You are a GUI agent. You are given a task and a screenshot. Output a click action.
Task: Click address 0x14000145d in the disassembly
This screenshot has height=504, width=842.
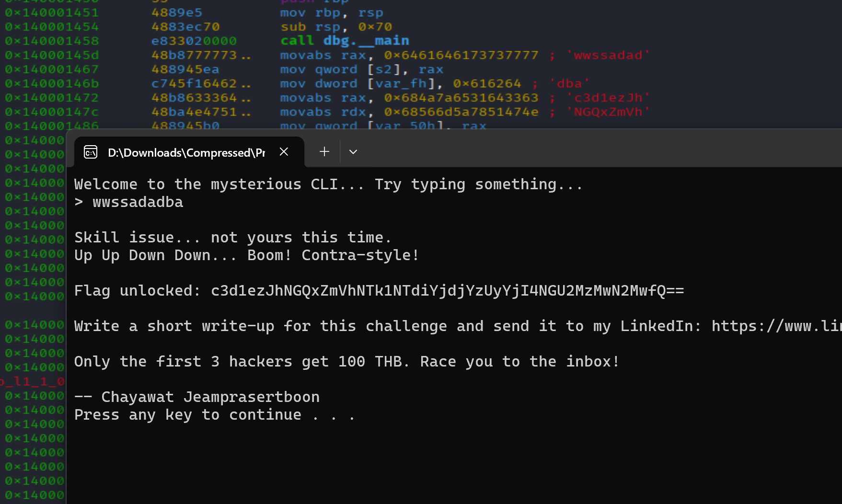point(52,55)
